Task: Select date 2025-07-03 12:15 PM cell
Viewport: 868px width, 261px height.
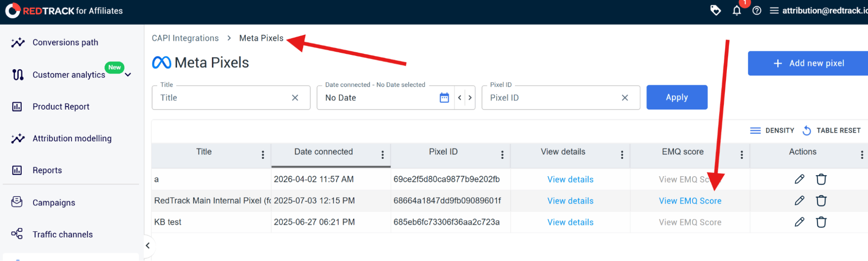Action: point(314,201)
